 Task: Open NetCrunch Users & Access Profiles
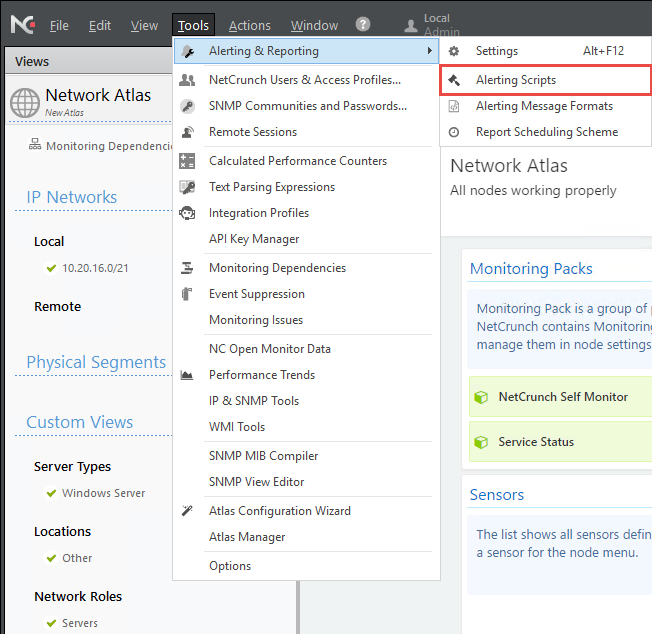click(306, 80)
